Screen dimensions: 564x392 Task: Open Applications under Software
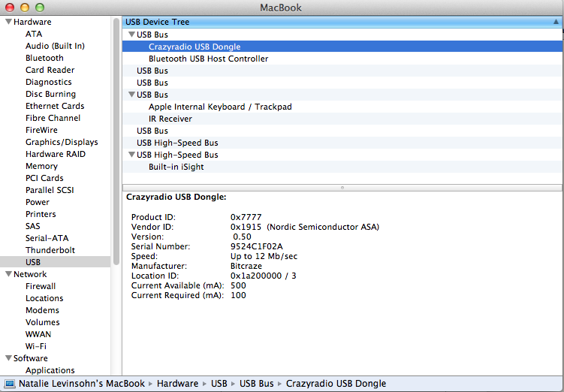50,370
